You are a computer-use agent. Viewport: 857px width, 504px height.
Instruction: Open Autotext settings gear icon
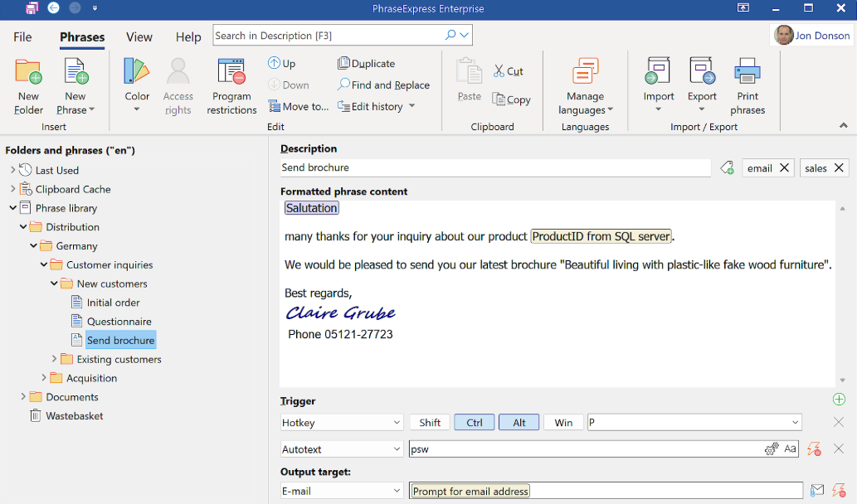tap(772, 448)
